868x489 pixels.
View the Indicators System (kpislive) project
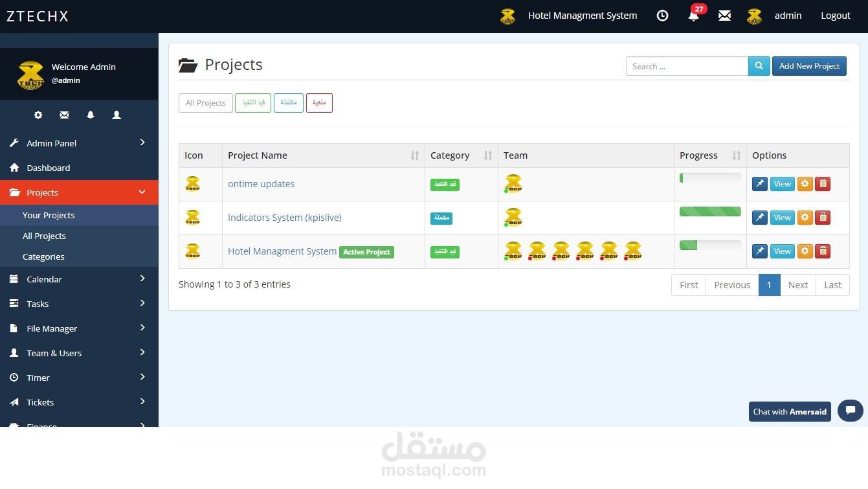(x=783, y=218)
